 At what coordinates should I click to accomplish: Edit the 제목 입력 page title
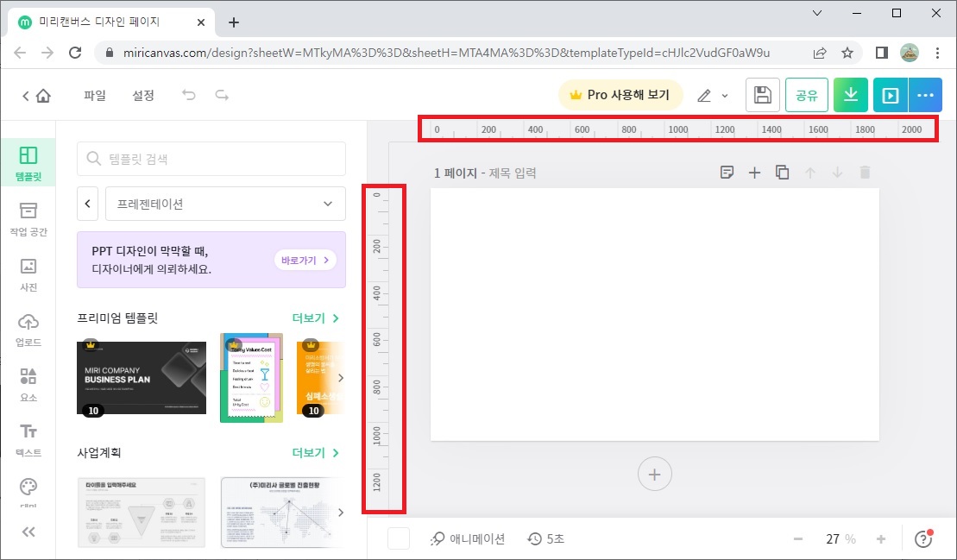click(513, 173)
